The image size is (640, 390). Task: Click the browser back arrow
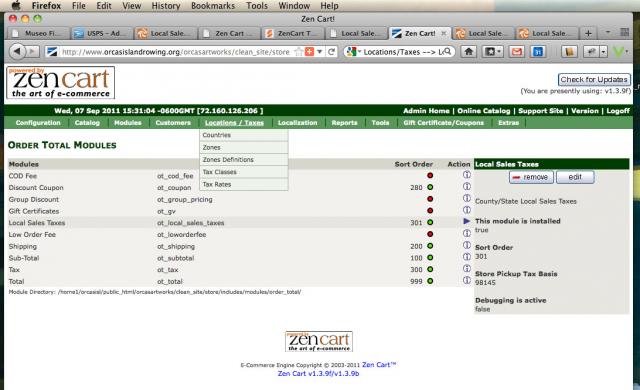[17, 52]
